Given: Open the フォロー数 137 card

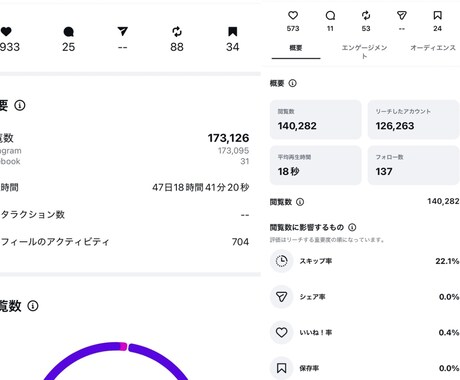Looking at the screenshot, I should pyautogui.click(x=413, y=165).
